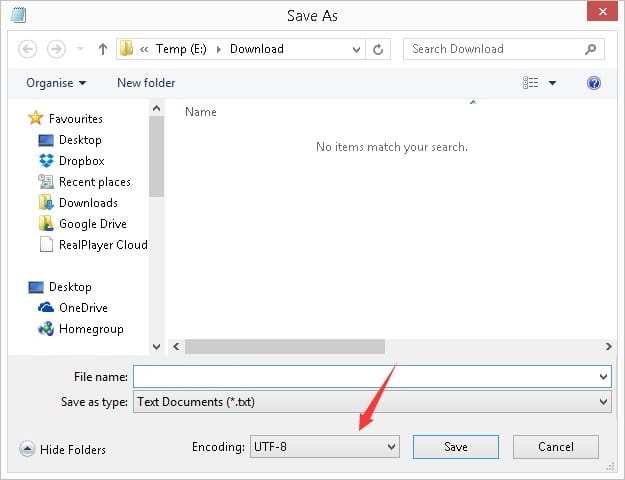
Task: Click the Back navigation arrow
Action: pyautogui.click(x=28, y=49)
